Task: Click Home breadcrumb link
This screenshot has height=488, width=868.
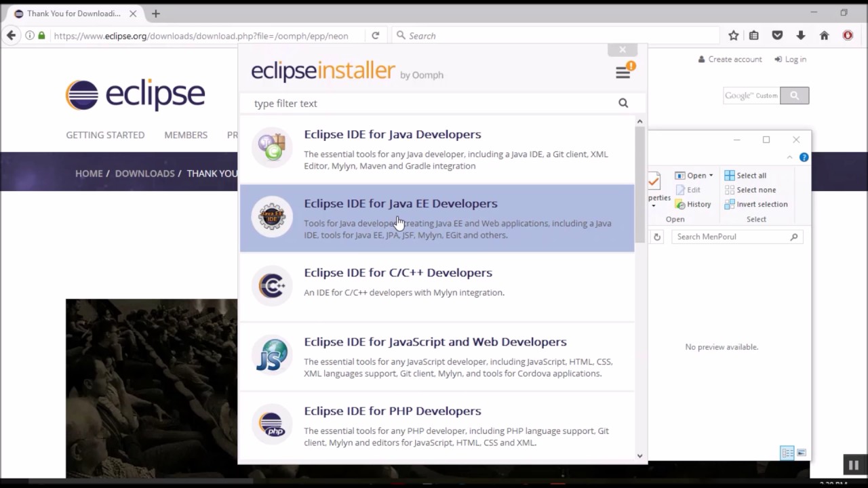Action: tap(89, 174)
